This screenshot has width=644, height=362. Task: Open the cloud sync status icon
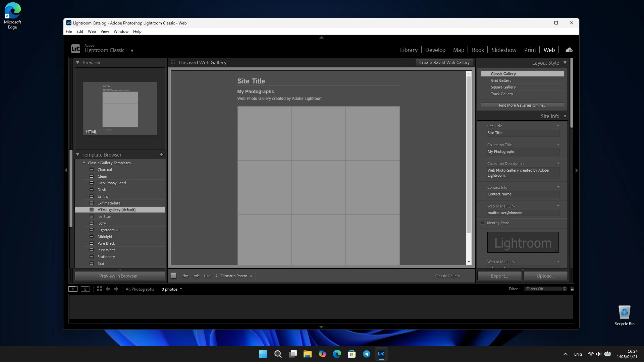click(x=569, y=50)
